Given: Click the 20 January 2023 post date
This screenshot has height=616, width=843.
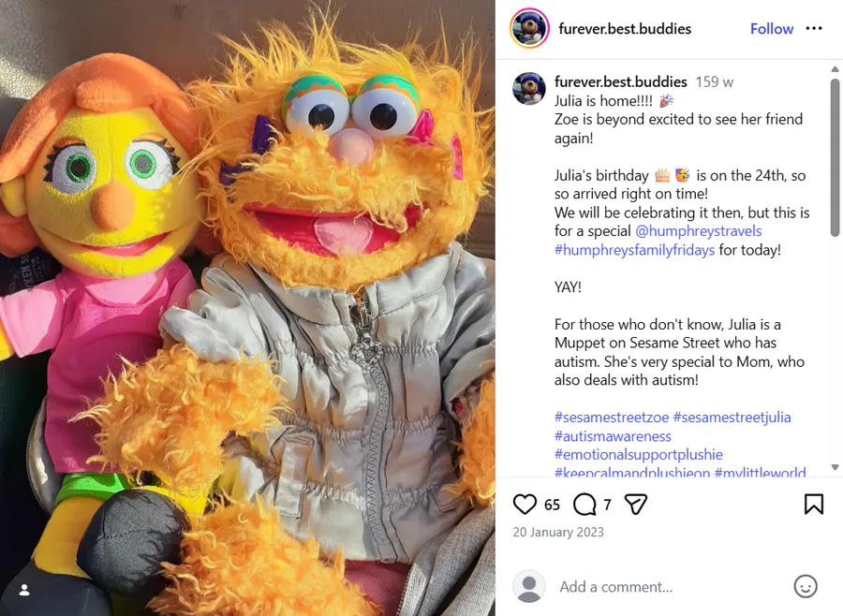Looking at the screenshot, I should click(558, 532).
